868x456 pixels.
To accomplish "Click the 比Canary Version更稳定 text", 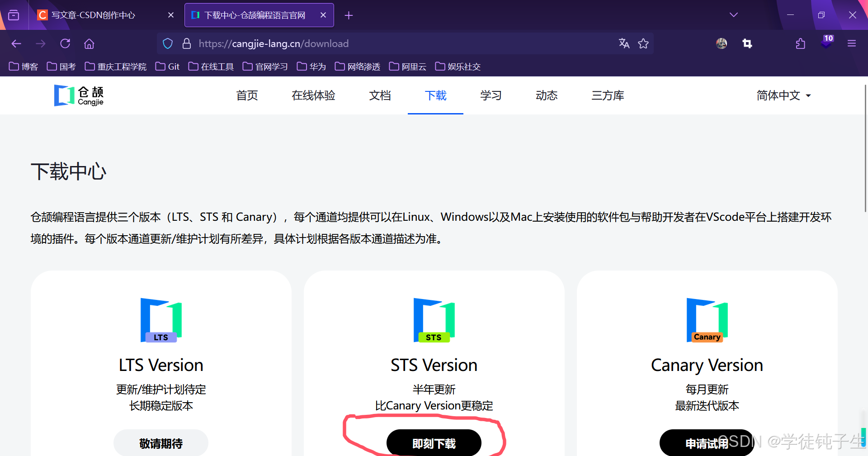I will (434, 405).
